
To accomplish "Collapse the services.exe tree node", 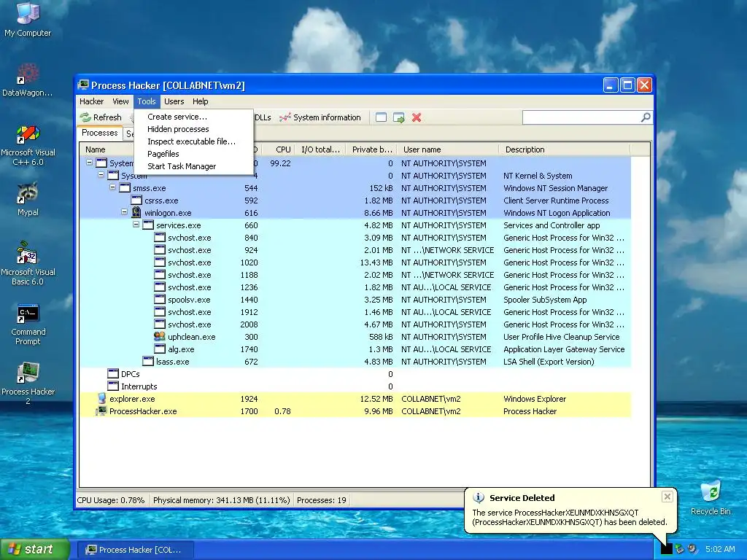I will coord(136,225).
